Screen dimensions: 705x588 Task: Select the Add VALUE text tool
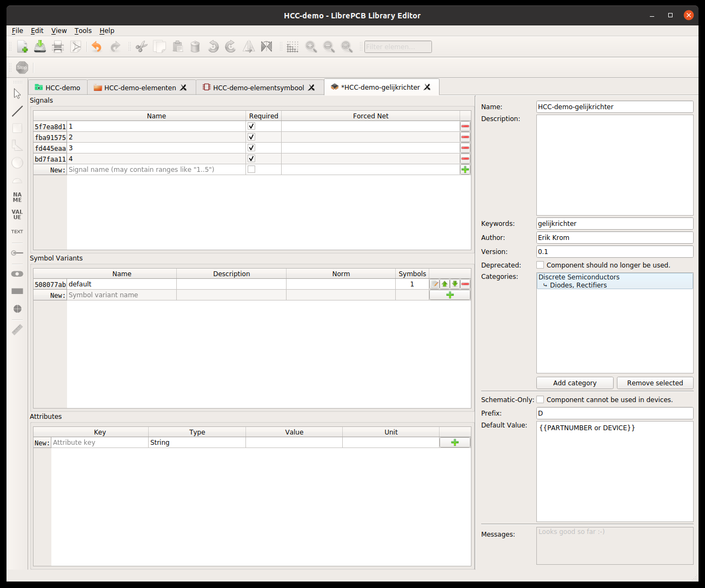point(17,215)
